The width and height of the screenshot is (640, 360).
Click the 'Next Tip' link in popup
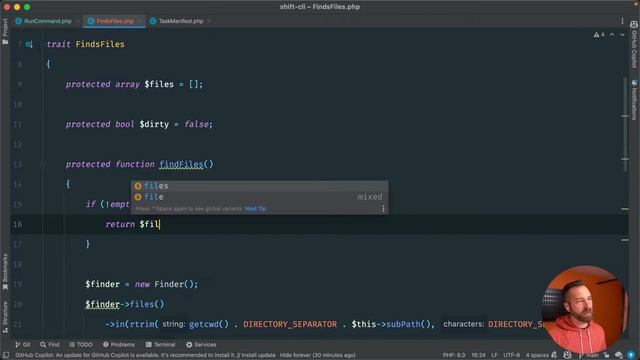coord(256,209)
